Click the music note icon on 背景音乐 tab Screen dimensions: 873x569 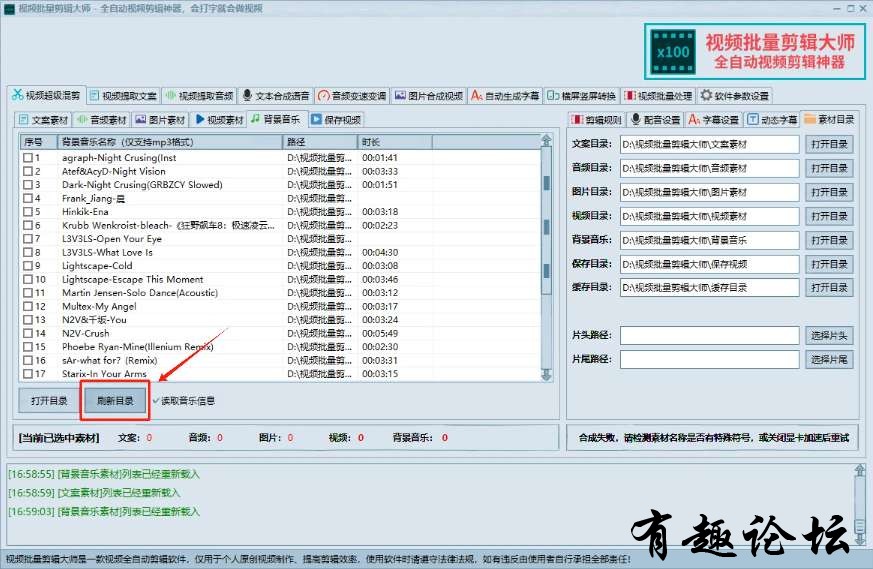click(x=256, y=120)
